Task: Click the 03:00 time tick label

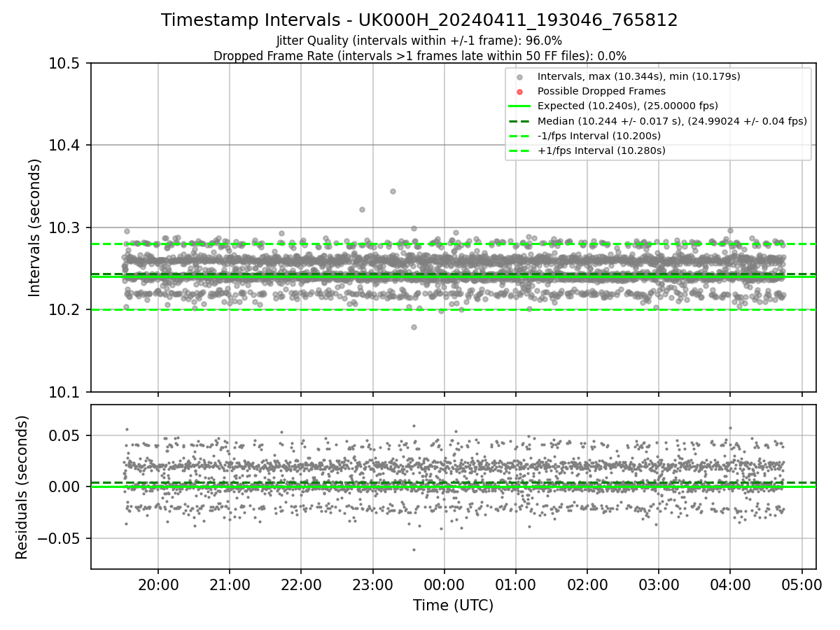Action: point(659,584)
